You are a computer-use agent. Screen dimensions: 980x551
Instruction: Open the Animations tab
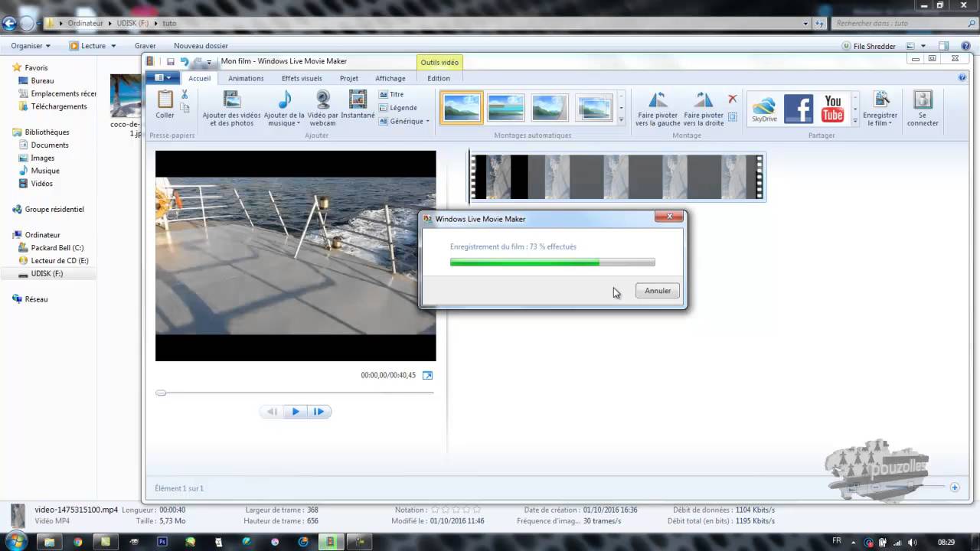(246, 78)
